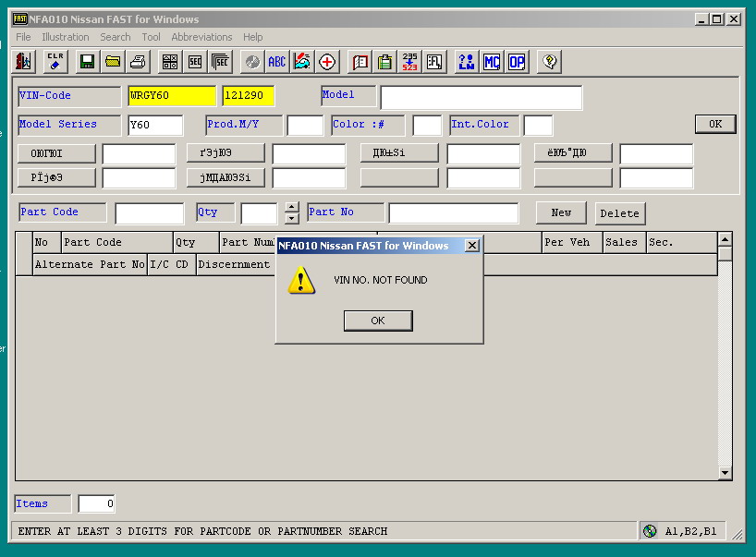This screenshot has width=756, height=557.
Task: Click the Int.Color input field
Action: click(538, 126)
